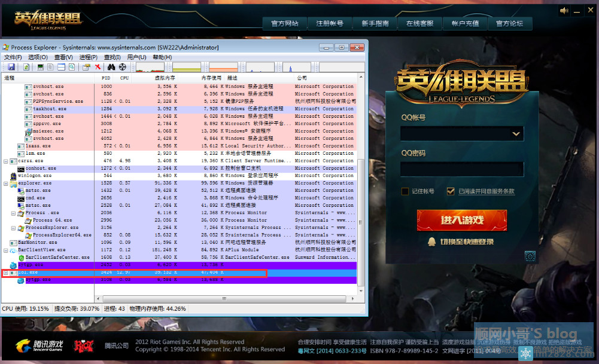599x364 pixels.
Task: Open System Information via toolbar icon
Action: click(41, 67)
